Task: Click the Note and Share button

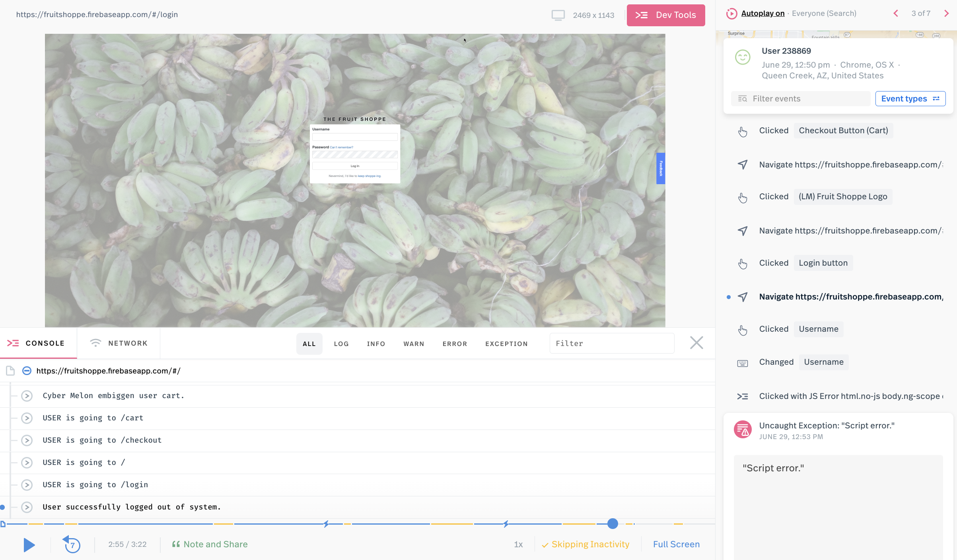Action: (x=210, y=544)
